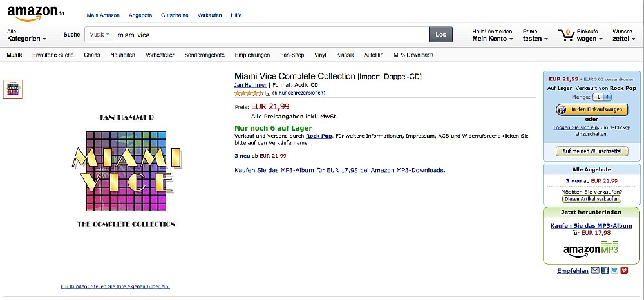Click the star rating icons
The height and width of the screenshot is (300, 644).
249,93
